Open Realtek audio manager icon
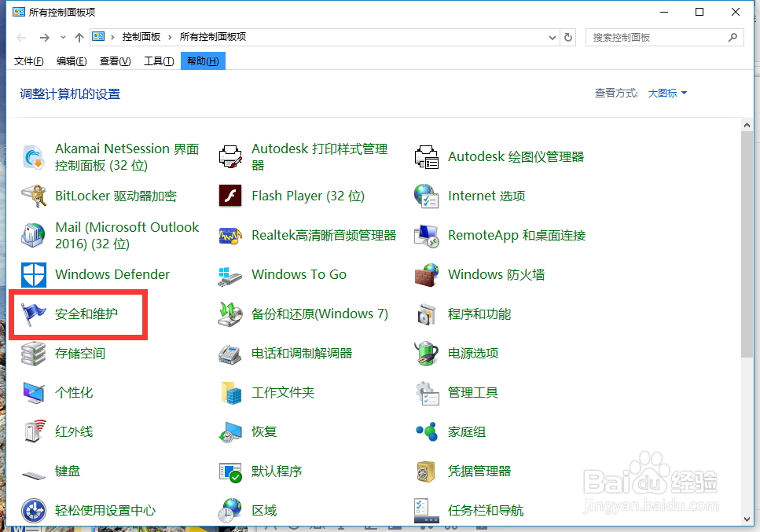 click(230, 236)
